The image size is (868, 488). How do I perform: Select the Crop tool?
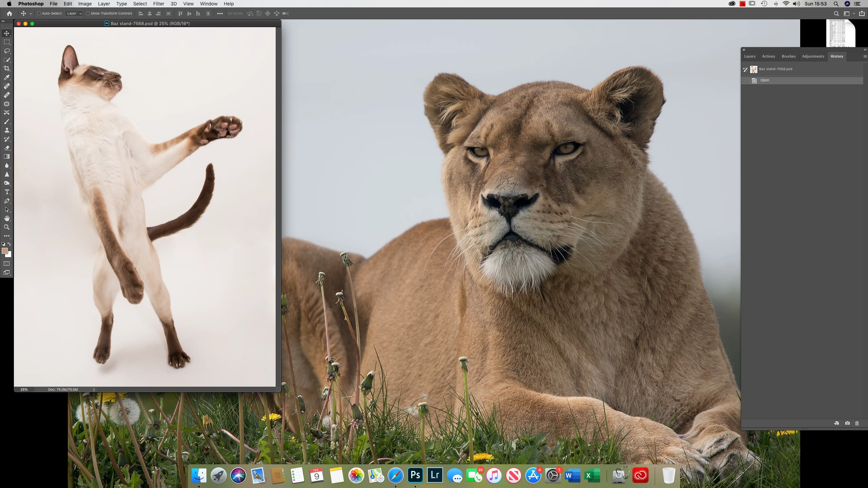7,68
